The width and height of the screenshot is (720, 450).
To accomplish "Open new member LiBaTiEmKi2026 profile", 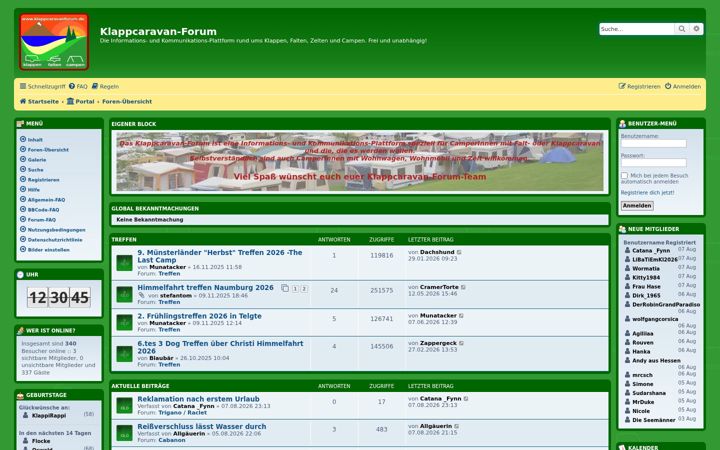I will coord(655,259).
